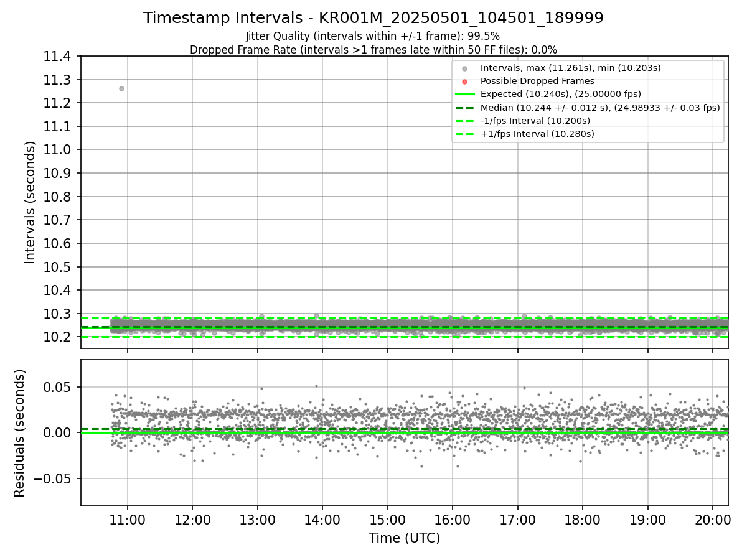The height and width of the screenshot is (560, 747).
Task: Select the legend entry '-1/fps Interval (10.200s)'
Action: [x=535, y=121]
